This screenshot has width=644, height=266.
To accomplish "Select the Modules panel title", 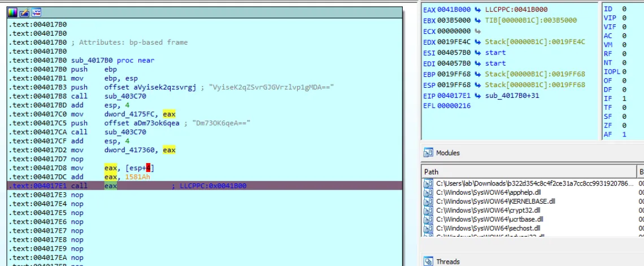I will [x=447, y=153].
